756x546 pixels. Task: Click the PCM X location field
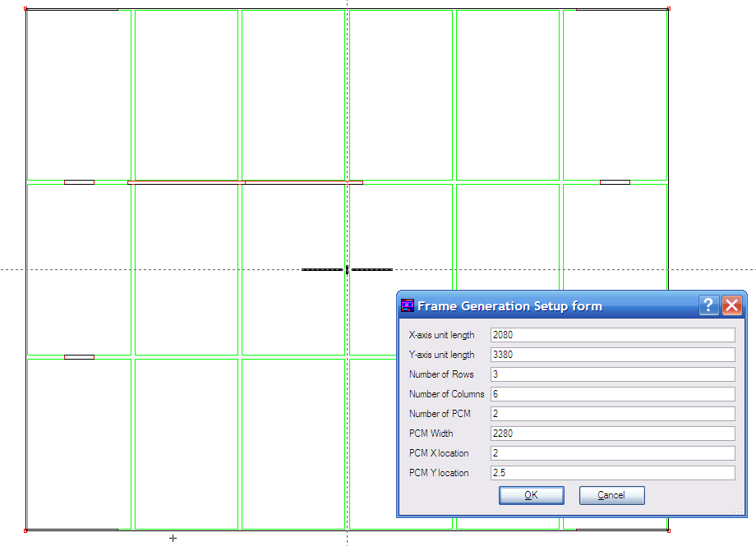[611, 453]
